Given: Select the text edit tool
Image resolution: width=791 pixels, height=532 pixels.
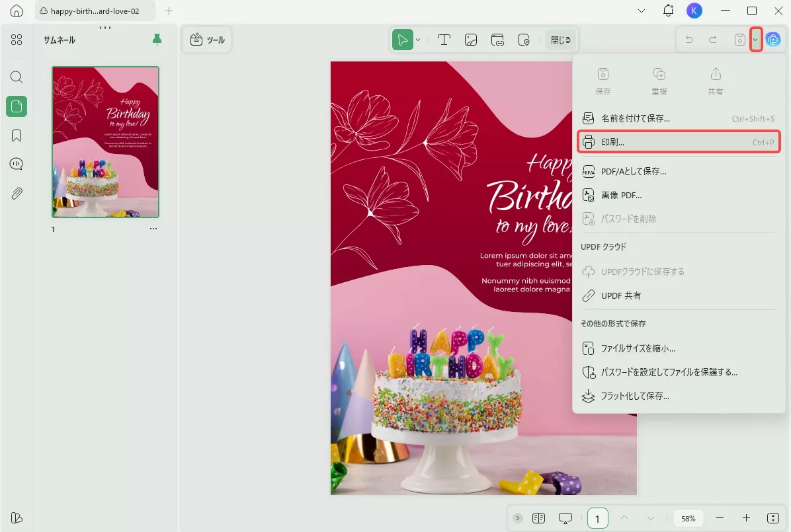Looking at the screenshot, I should tap(444, 40).
